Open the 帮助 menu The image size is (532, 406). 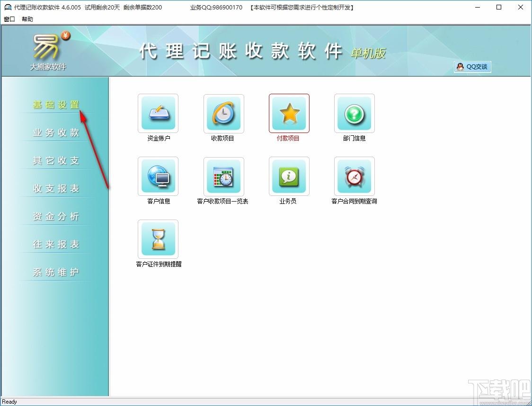27,19
